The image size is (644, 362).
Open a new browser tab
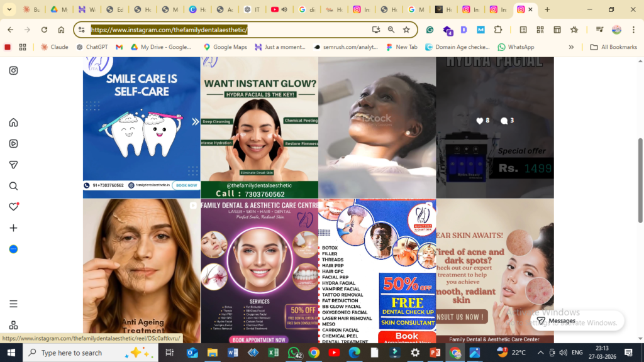pos(547,9)
